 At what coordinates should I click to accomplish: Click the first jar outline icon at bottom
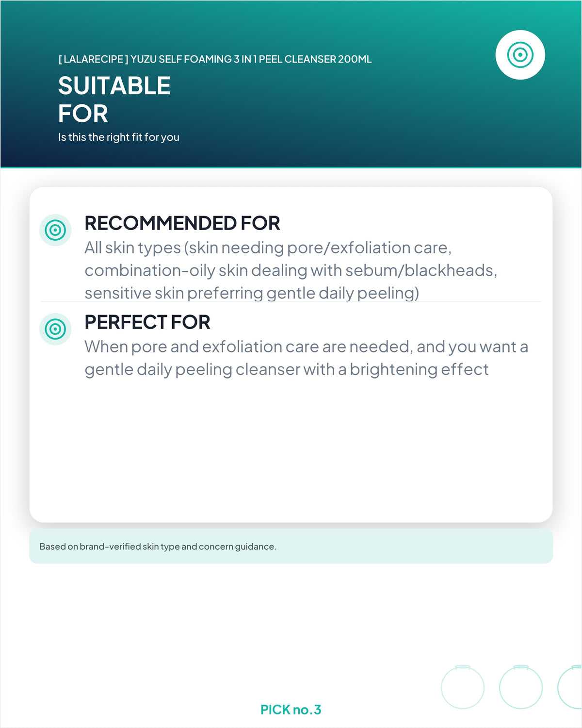[x=463, y=687]
